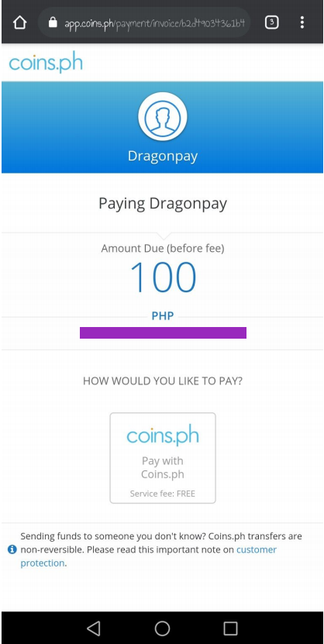This screenshot has width=324, height=644.
Task: Tap the Android back triangle button
Action: point(94,628)
